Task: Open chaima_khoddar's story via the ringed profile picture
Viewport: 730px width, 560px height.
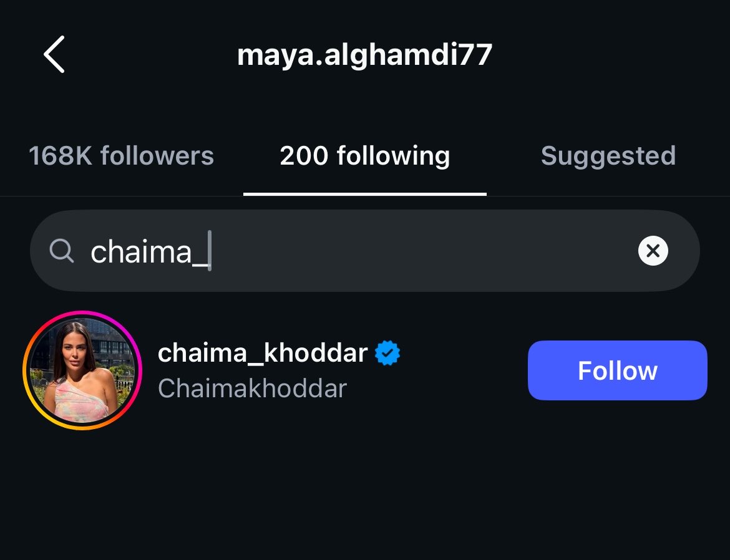Action: pyautogui.click(x=82, y=370)
